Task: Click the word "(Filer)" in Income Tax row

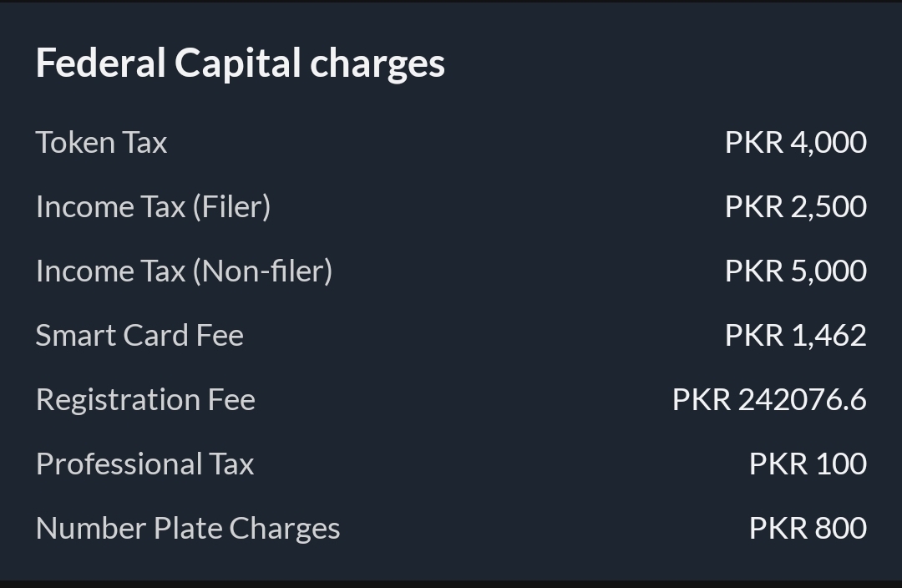Action: pos(232,207)
